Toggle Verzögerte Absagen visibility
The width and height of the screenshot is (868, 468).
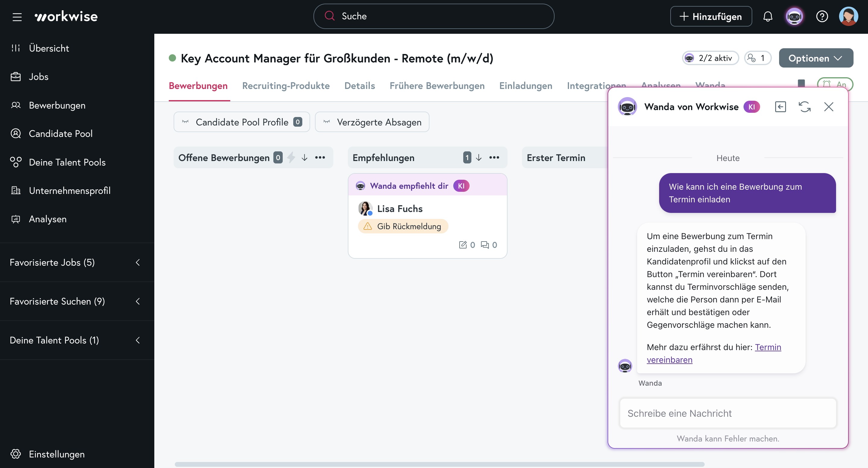tap(372, 122)
